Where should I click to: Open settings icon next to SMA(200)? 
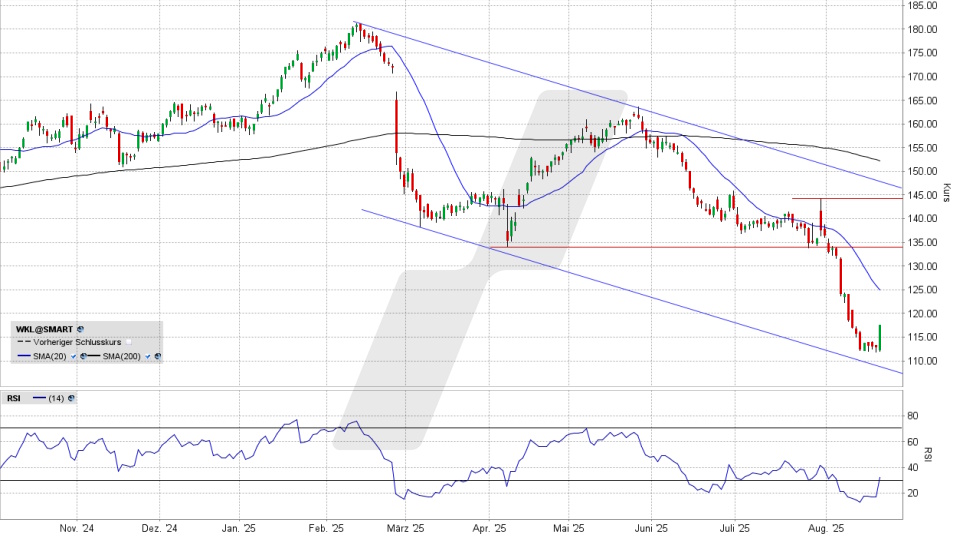coord(158,356)
